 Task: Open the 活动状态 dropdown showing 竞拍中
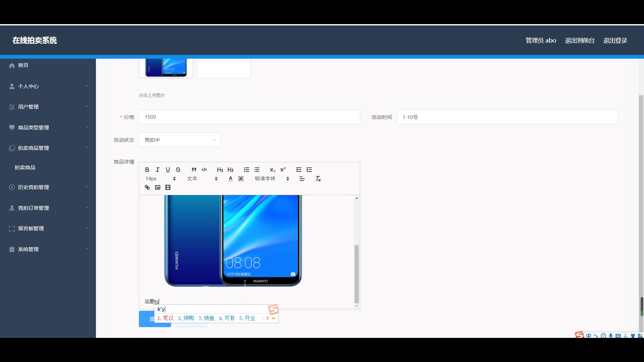[180, 140]
